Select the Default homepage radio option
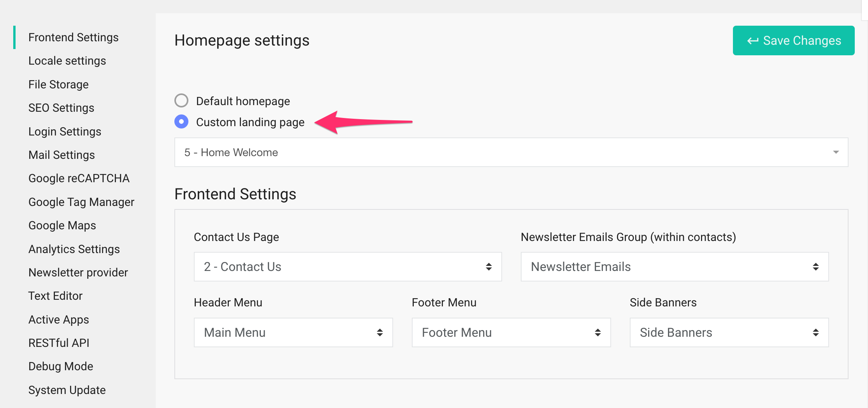Screen dimensions: 868x408 point(181,101)
